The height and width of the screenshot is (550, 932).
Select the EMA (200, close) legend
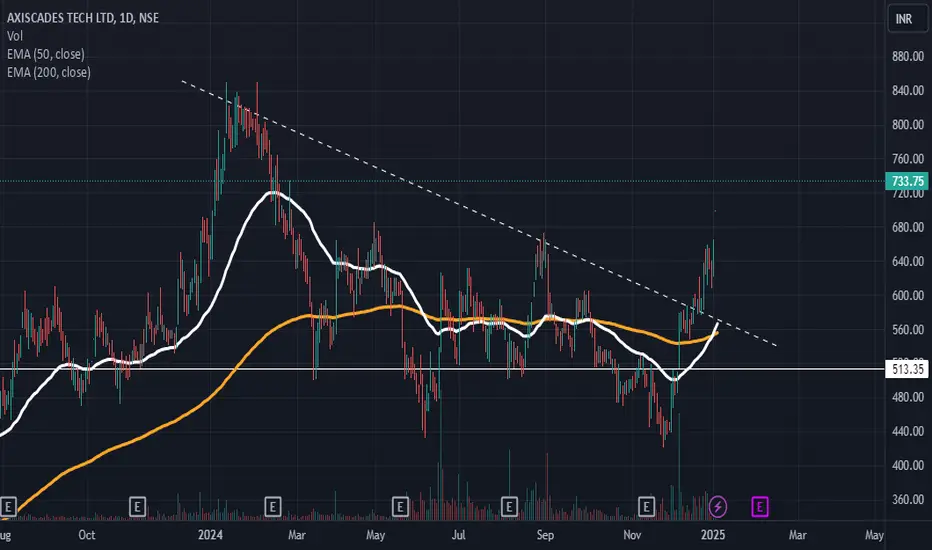[x=49, y=73]
